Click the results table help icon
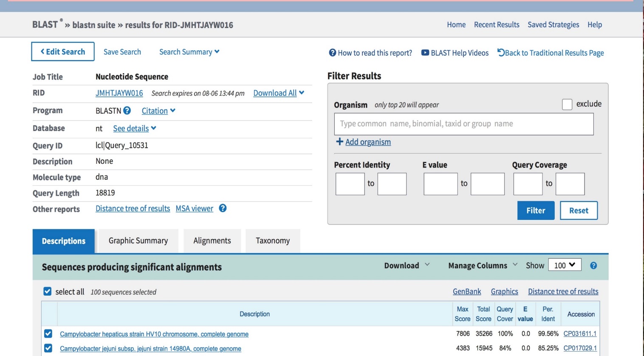The image size is (644, 356). tap(593, 266)
